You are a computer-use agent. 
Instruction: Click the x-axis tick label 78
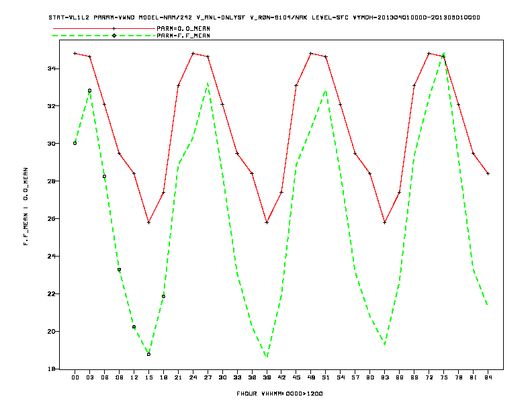click(458, 377)
